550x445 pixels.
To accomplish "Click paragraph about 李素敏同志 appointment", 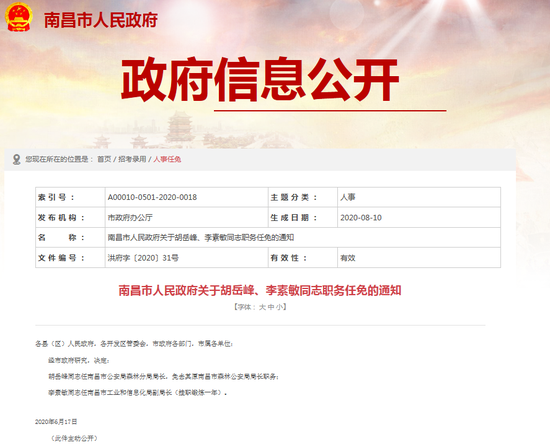I will (138, 393).
